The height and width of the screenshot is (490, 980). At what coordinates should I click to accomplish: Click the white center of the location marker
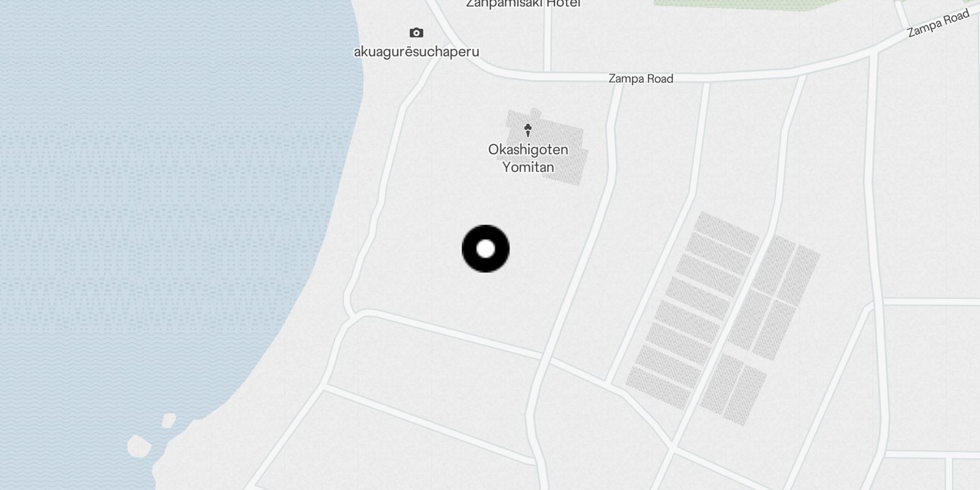coord(486,249)
